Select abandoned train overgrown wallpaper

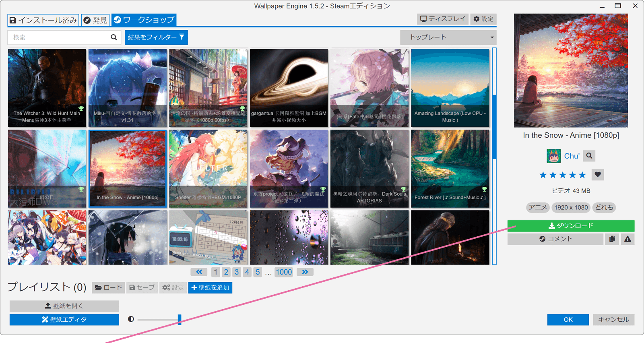(x=369, y=237)
